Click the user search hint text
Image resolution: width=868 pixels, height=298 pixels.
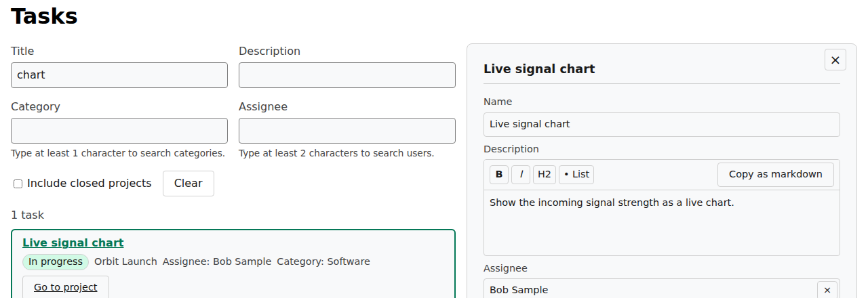pos(336,153)
